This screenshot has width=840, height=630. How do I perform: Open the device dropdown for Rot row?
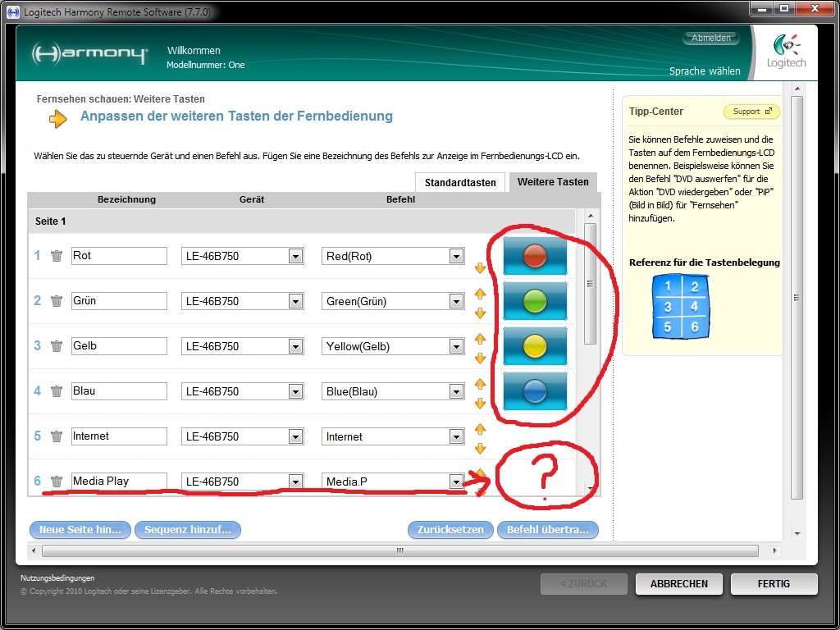295,257
